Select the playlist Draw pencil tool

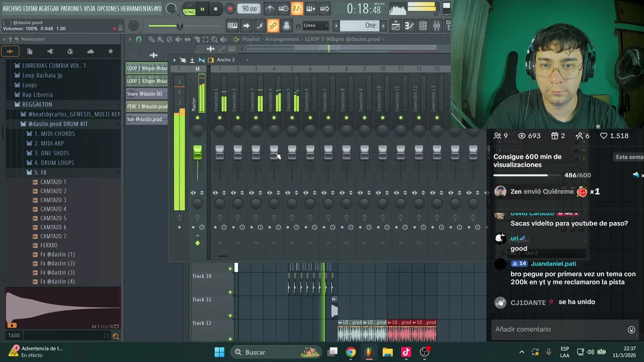tap(151, 39)
